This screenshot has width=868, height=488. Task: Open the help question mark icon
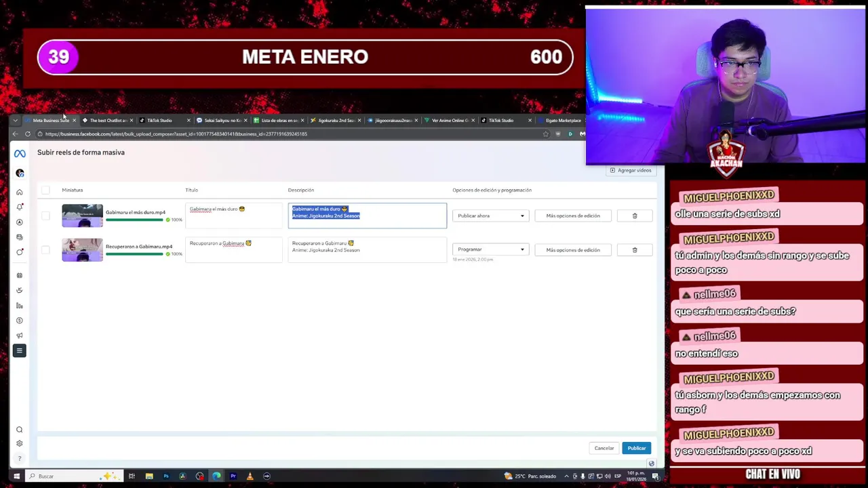(x=20, y=457)
